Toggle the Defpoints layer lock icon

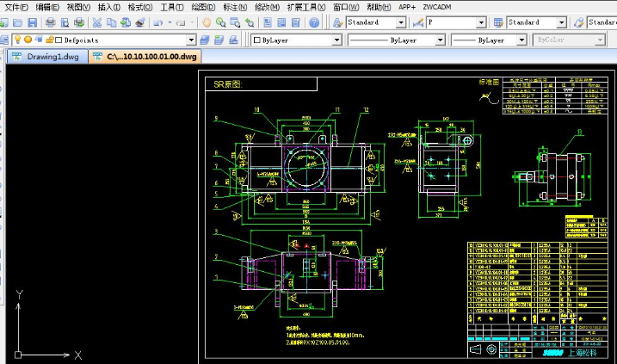[x=48, y=40]
